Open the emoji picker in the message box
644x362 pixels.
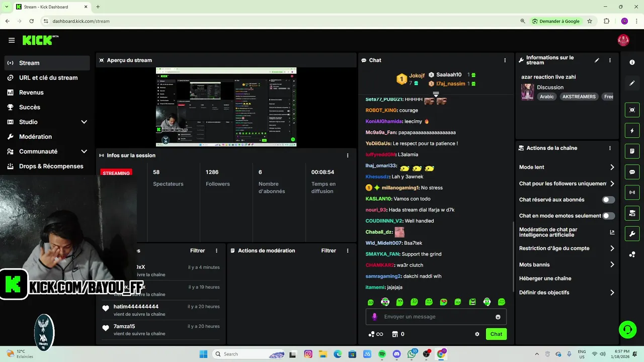[x=498, y=317]
